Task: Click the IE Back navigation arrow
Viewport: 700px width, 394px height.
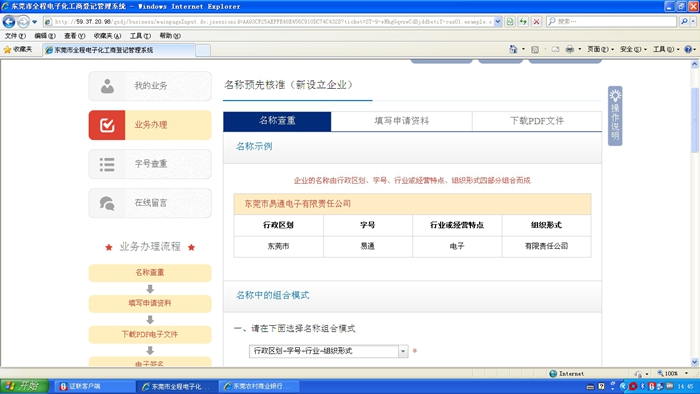Action: (x=9, y=21)
